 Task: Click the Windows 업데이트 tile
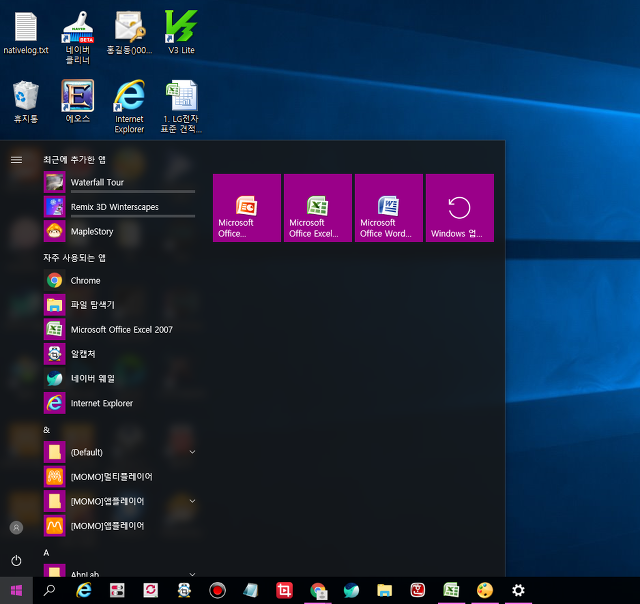tap(460, 208)
